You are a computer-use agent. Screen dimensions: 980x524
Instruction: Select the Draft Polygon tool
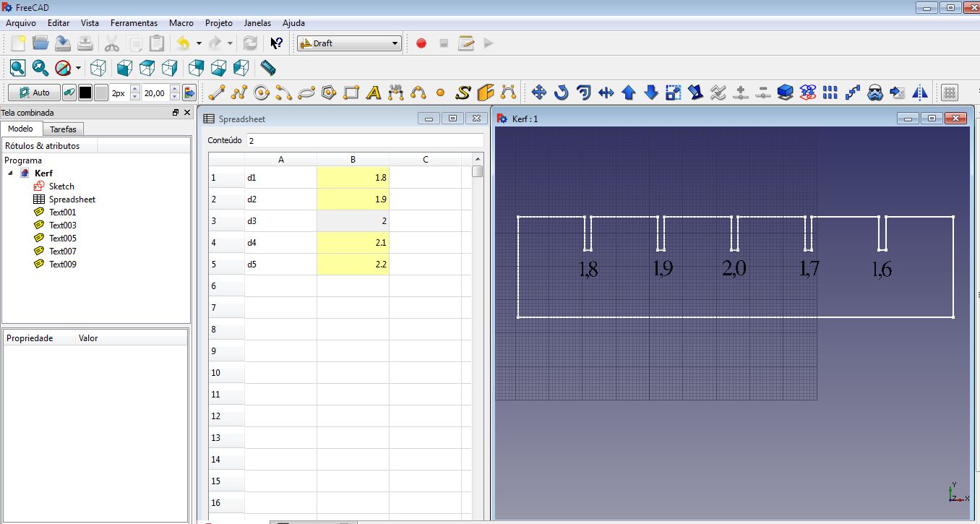point(329,93)
